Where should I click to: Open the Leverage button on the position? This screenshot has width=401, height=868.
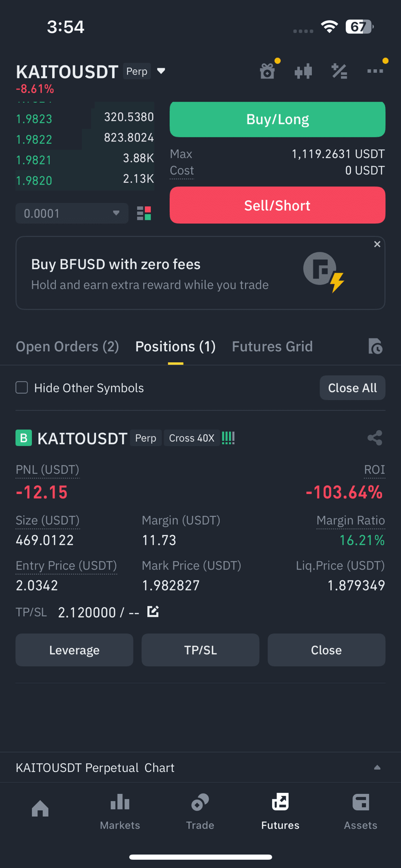(75, 650)
